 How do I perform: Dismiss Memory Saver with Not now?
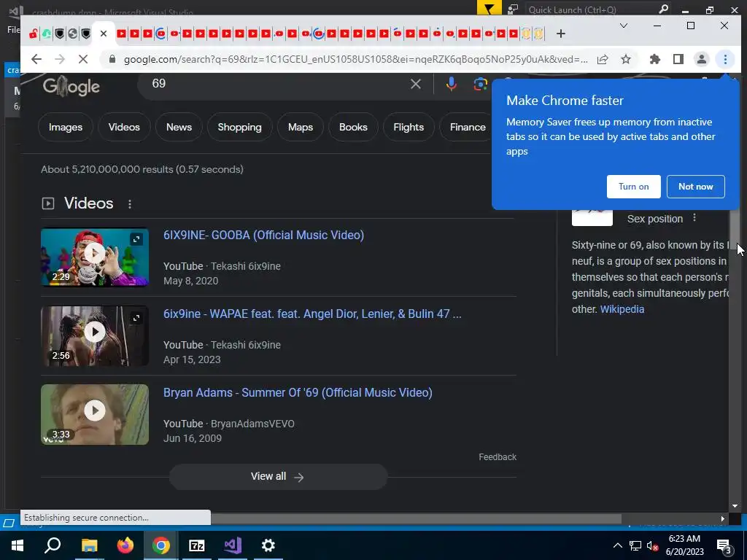695,187
